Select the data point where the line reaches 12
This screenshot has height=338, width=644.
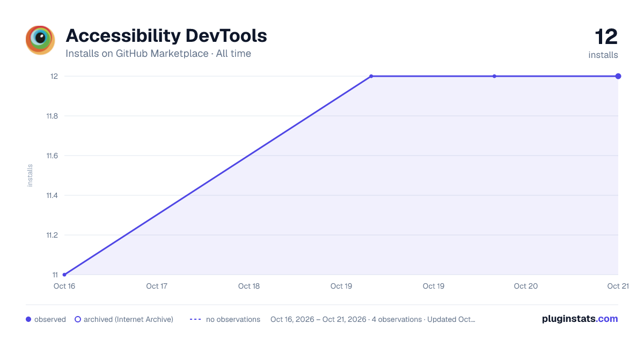[371, 76]
